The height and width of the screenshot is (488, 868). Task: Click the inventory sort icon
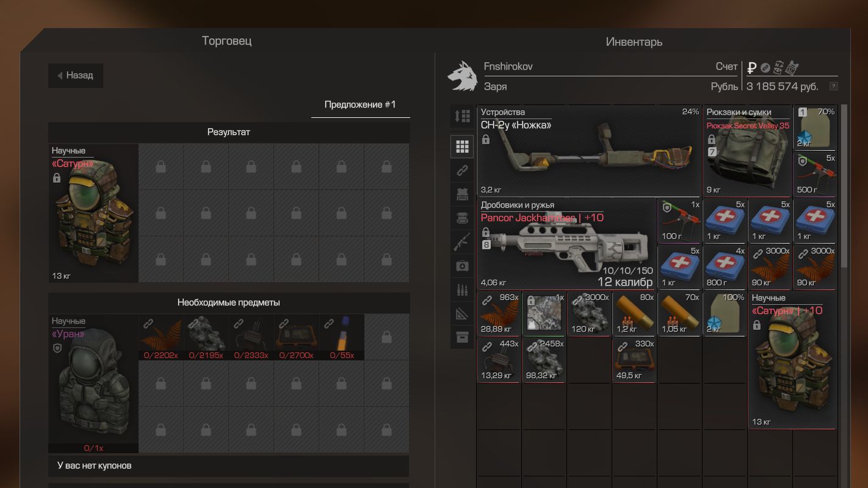click(462, 116)
